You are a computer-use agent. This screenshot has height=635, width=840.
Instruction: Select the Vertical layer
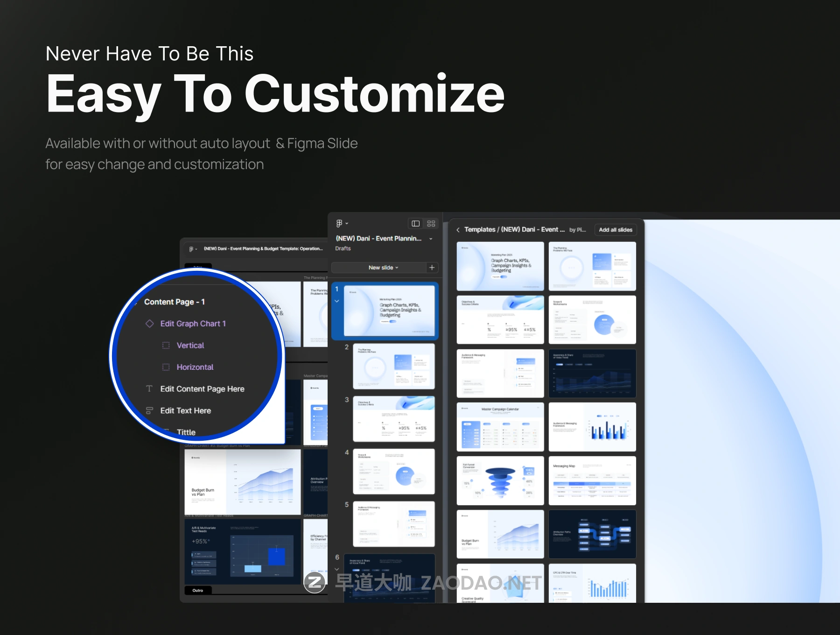190,346
